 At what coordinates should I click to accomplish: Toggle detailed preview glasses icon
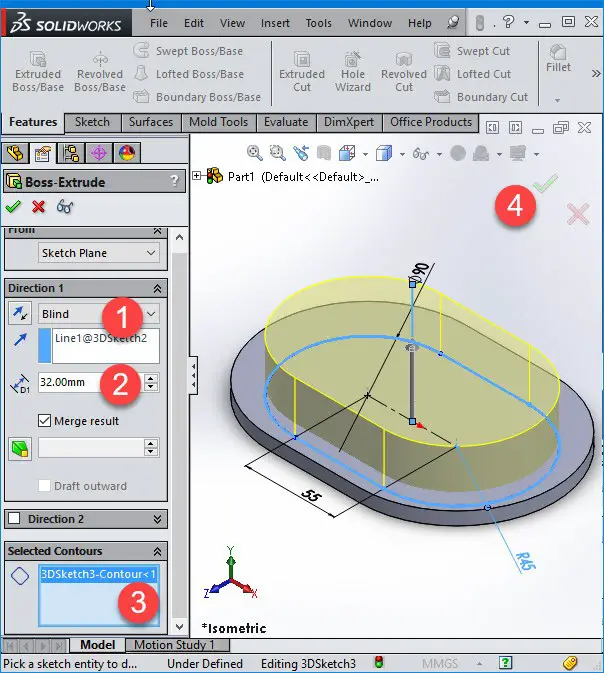64,207
